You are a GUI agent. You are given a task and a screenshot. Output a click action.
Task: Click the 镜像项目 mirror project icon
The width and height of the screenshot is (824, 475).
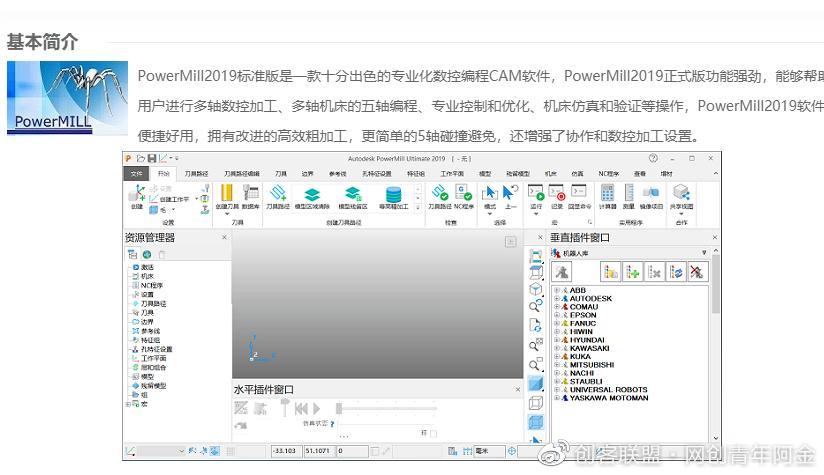pos(651,197)
